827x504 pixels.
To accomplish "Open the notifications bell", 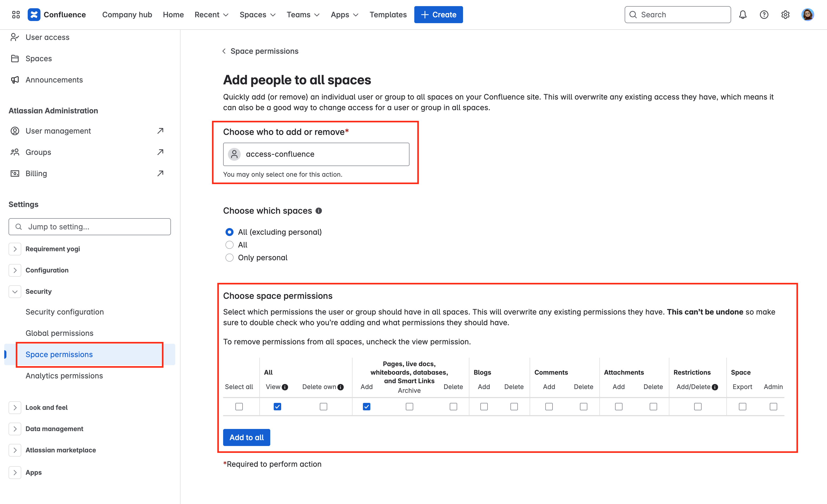I will coord(742,14).
